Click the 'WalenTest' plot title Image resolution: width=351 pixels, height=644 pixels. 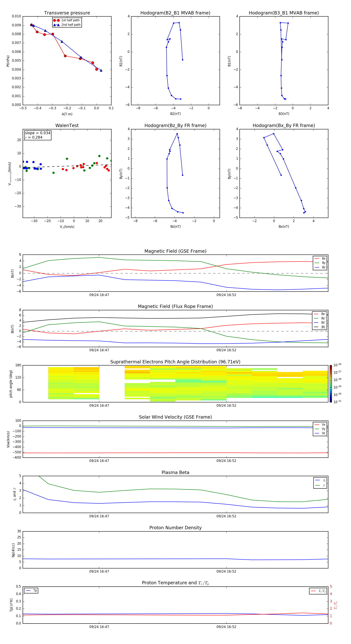tap(67, 125)
